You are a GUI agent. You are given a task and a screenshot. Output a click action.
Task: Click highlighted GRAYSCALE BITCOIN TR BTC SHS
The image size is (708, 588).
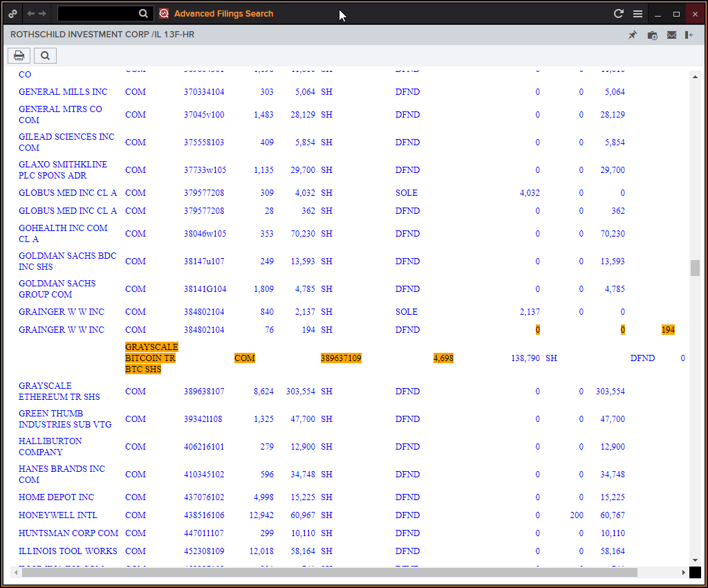click(151, 358)
